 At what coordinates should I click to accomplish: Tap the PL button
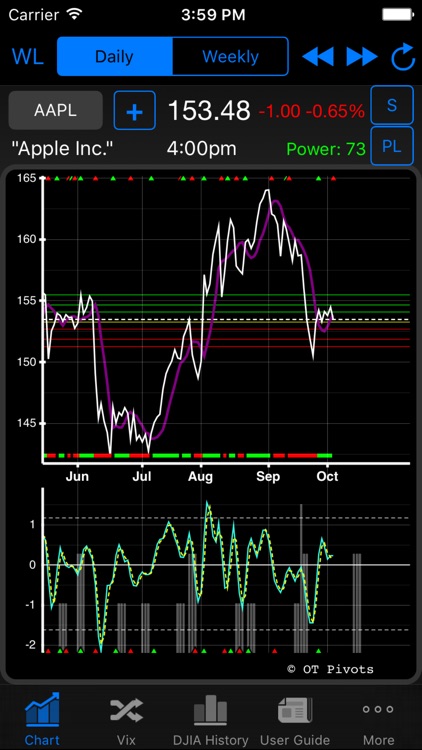pos(392,146)
